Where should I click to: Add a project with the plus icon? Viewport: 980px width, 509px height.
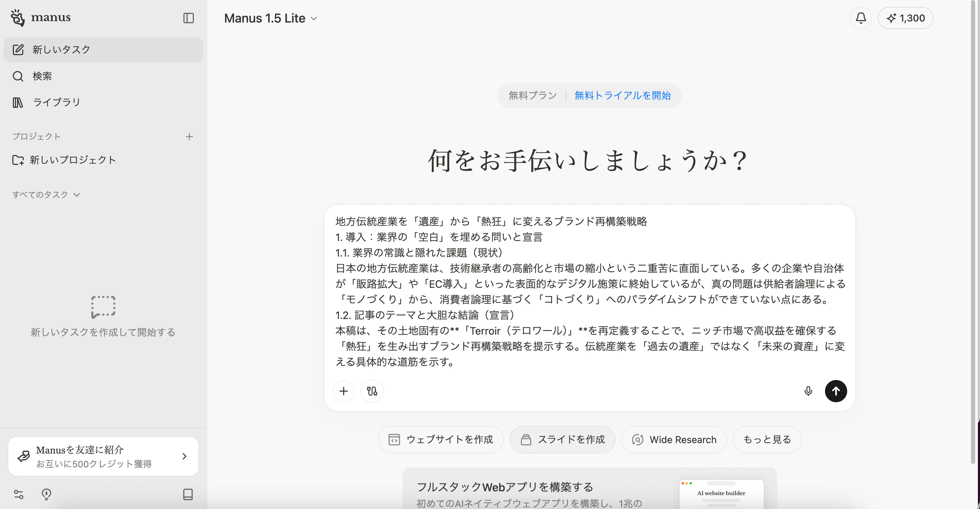click(x=189, y=137)
